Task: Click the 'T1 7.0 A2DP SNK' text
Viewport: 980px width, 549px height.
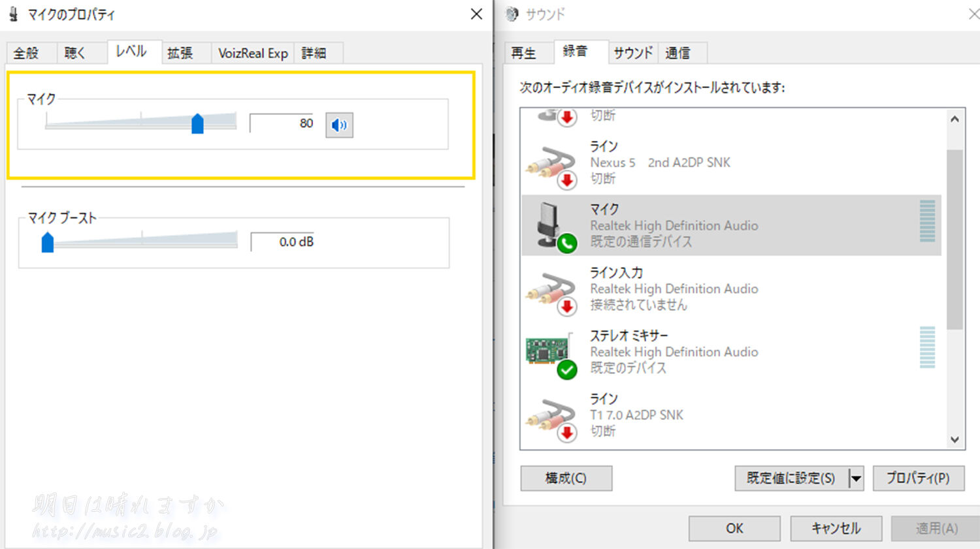Action: point(637,415)
